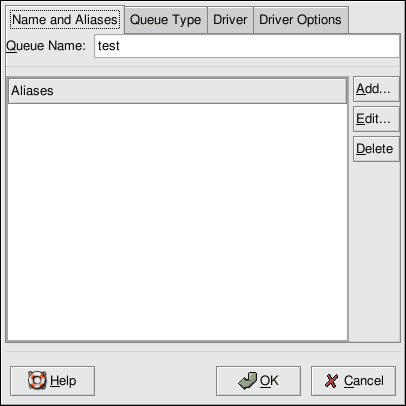The width and height of the screenshot is (406, 406).
Task: Click the lifebuoy Help icon
Action: [37, 380]
